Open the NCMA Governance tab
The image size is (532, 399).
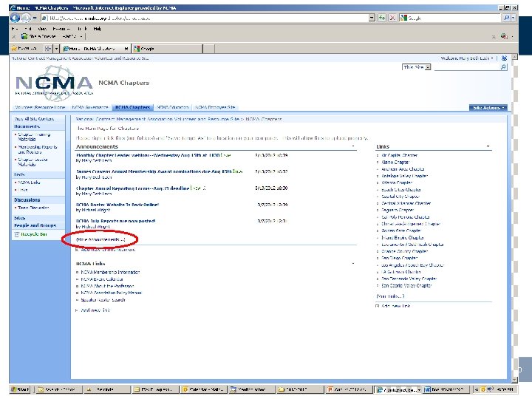(90, 107)
